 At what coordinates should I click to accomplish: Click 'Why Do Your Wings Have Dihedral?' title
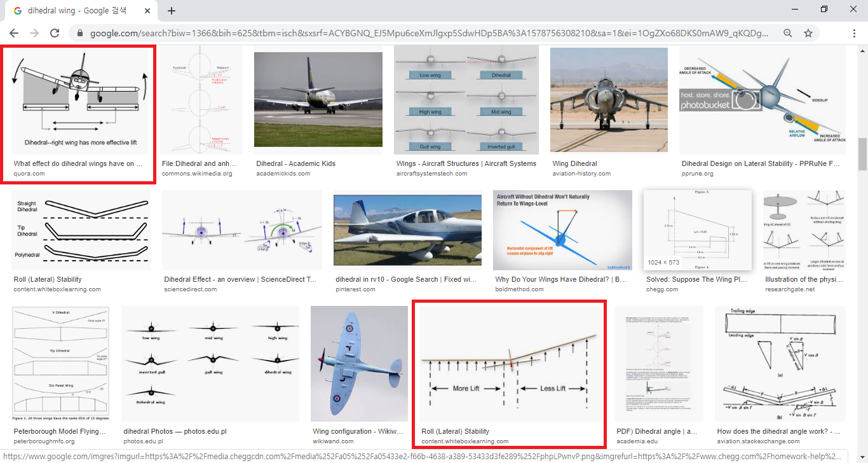click(x=561, y=279)
